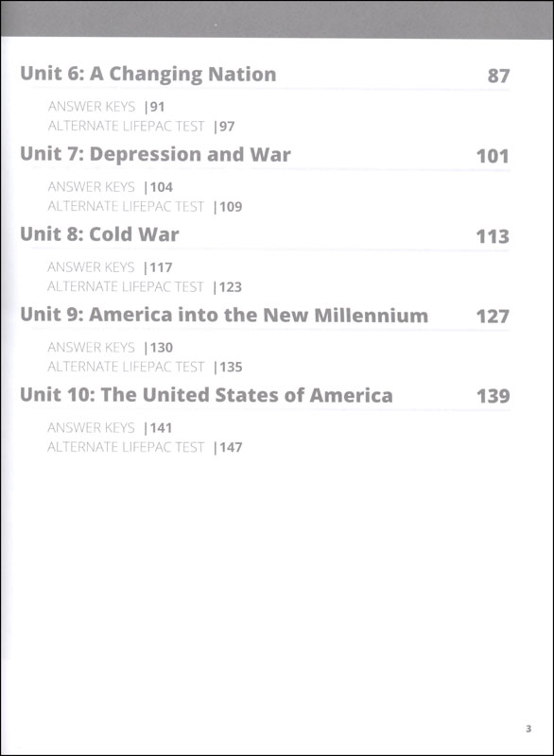Viewport: 554px width, 756px height.
Task: Select Unit 8 Answer Keys entry 117
Action: pos(110,267)
